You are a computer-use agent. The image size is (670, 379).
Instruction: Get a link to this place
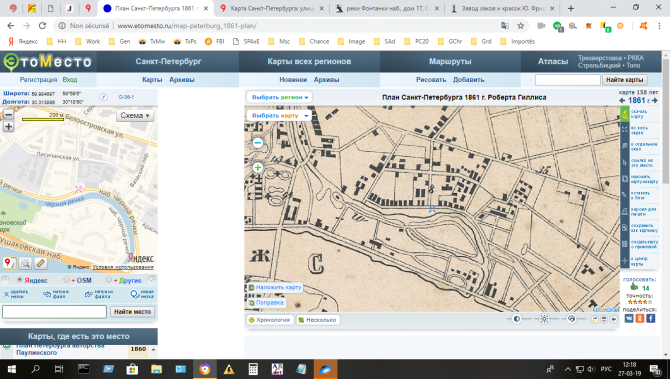point(625,162)
